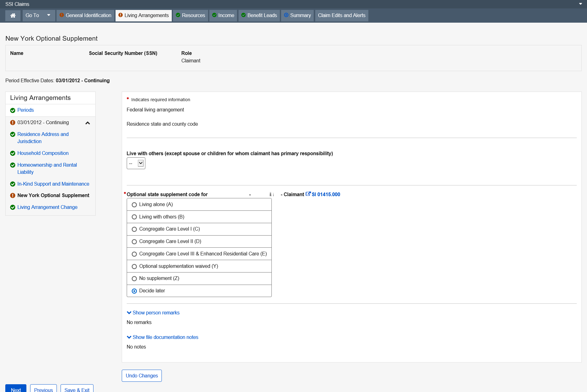Open the Live with others dropdown
Screen dimensions: 587x392
point(136,163)
